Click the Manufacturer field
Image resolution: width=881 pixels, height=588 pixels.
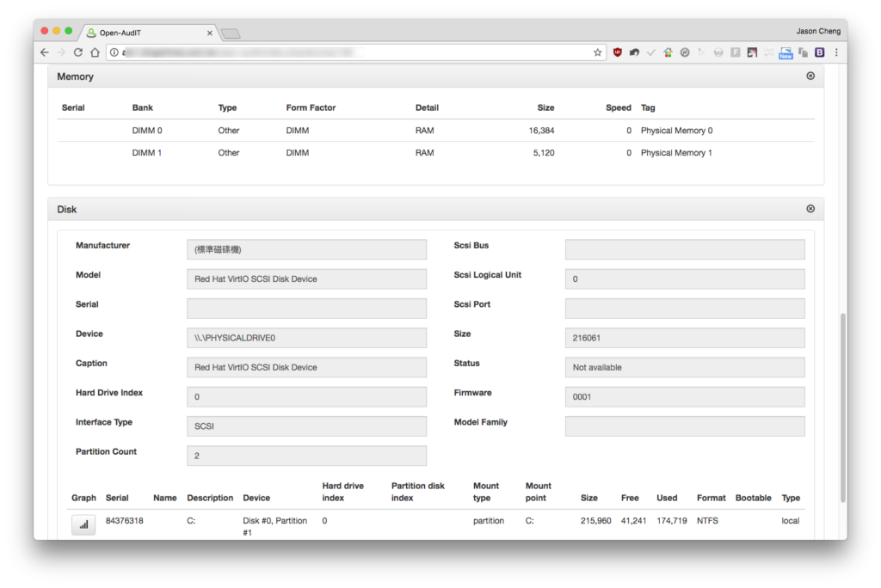pos(307,249)
